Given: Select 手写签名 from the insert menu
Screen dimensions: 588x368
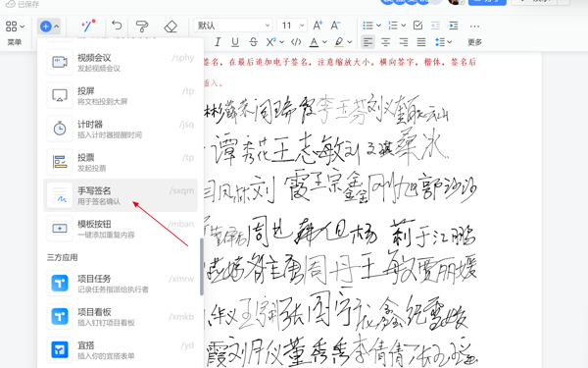Looking at the screenshot, I should tap(121, 195).
